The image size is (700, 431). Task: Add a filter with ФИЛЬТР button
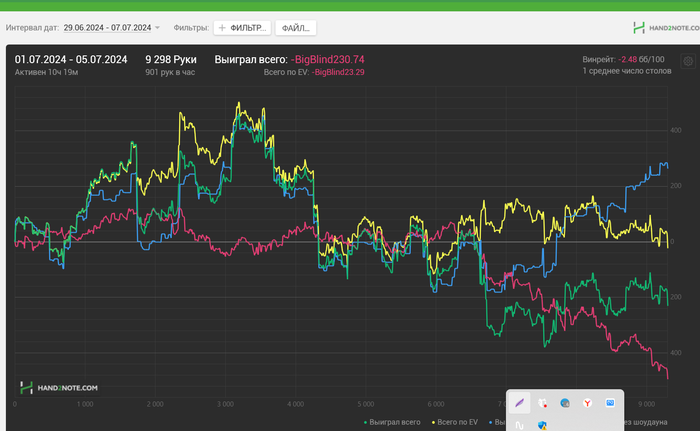click(x=242, y=28)
